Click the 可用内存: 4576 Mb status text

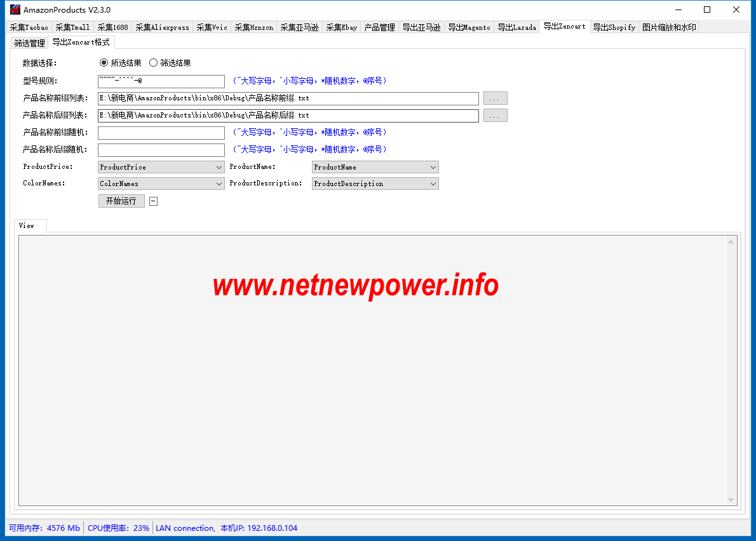coord(44,528)
